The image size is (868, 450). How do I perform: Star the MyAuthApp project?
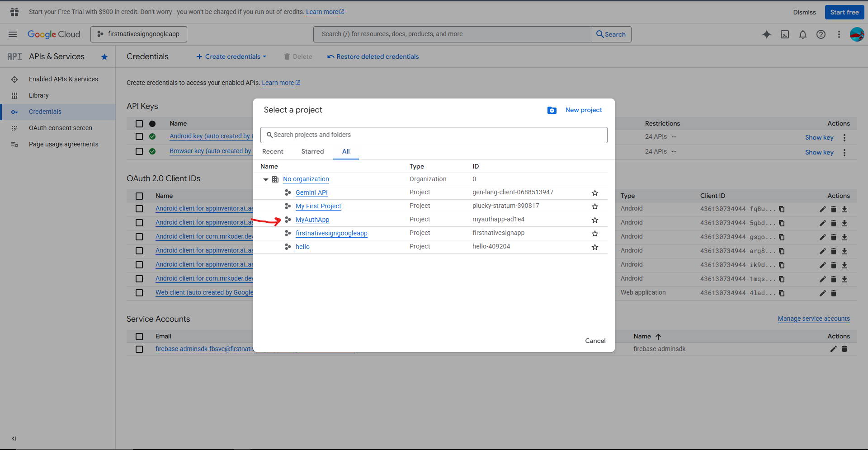click(595, 220)
